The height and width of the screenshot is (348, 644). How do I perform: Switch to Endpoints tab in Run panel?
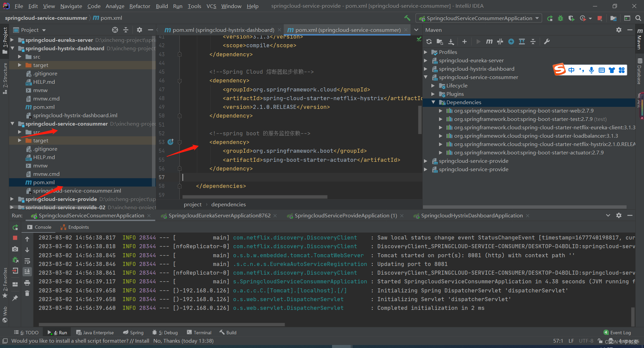[74, 227]
